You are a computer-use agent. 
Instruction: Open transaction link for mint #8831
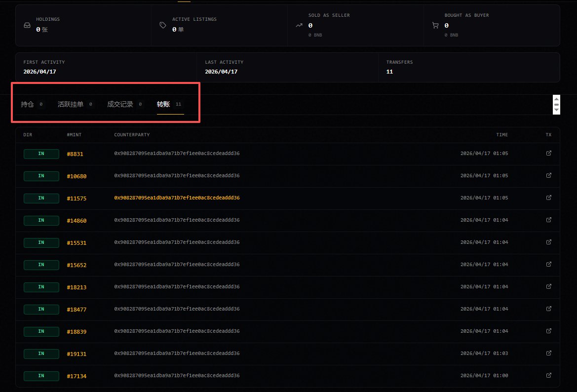(x=549, y=153)
